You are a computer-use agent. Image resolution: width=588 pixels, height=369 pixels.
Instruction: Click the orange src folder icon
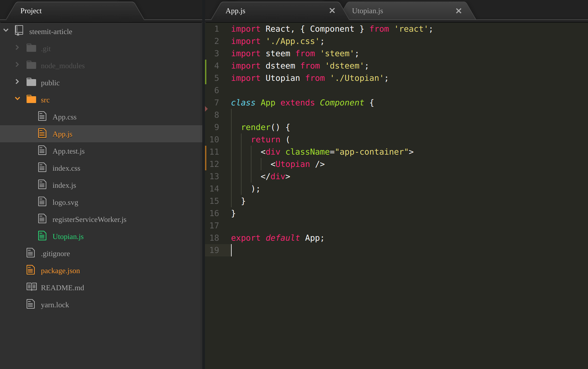(31, 99)
